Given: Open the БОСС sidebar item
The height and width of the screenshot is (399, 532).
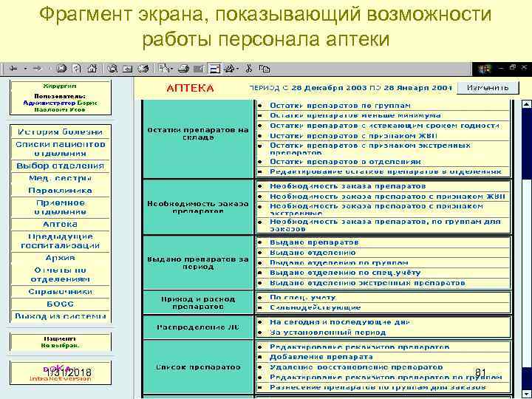Looking at the screenshot, I should [x=61, y=304].
